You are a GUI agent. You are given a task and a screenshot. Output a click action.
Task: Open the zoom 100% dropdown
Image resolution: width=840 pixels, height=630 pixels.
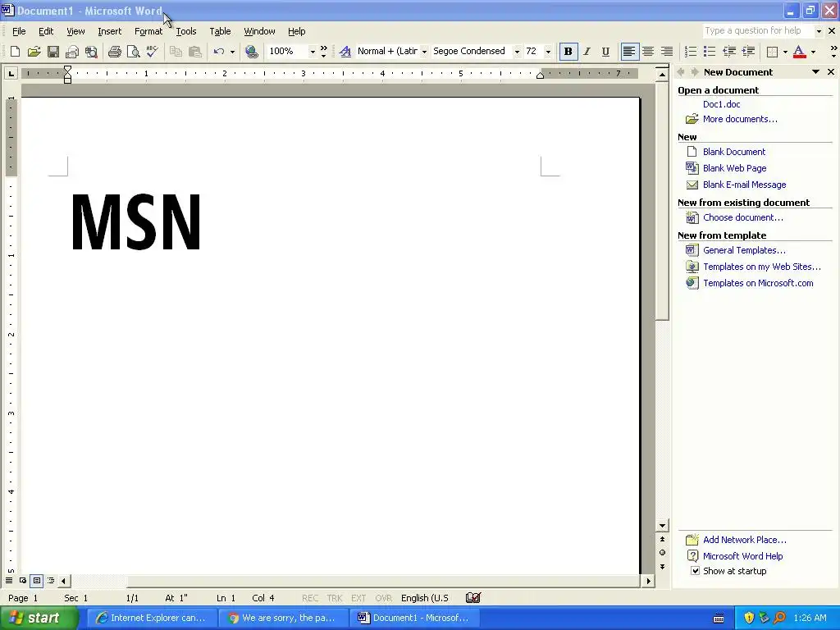tap(313, 52)
